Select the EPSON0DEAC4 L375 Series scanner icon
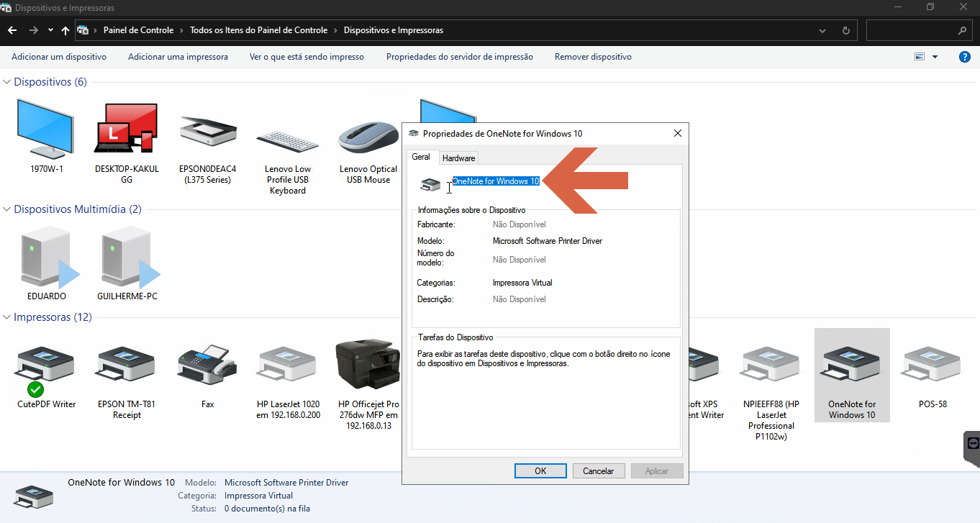 [x=208, y=131]
